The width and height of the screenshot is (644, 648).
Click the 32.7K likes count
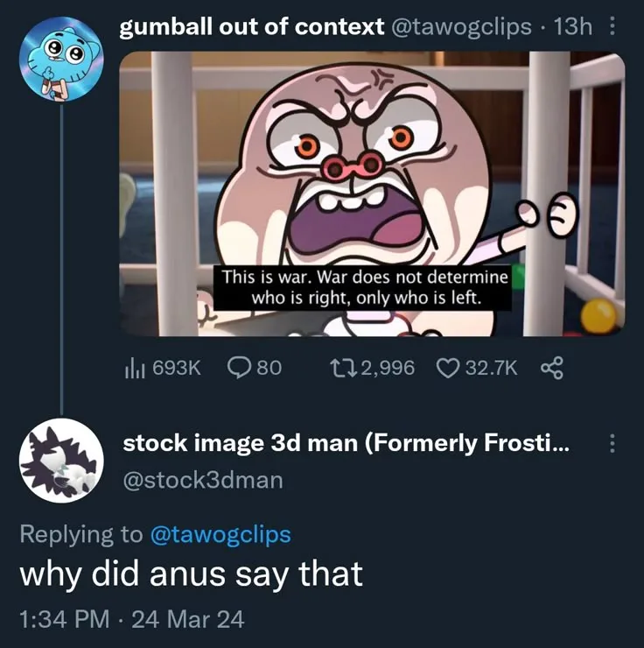coord(491,368)
